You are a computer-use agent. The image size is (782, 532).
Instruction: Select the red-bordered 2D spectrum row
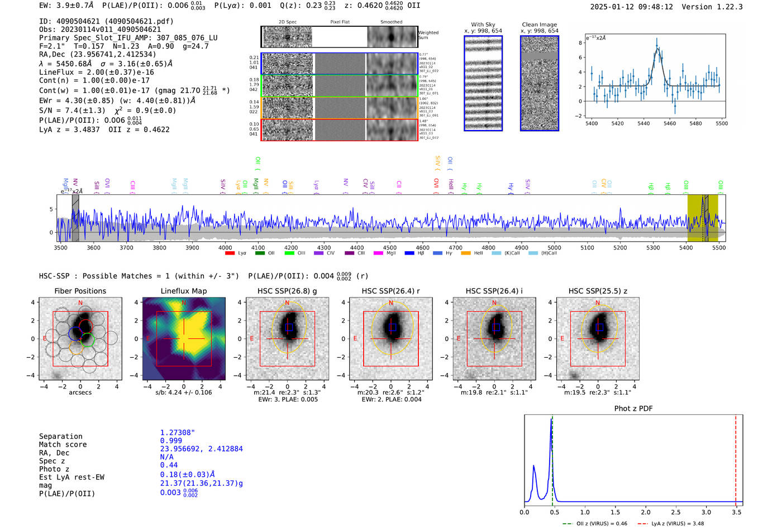tap(340, 130)
